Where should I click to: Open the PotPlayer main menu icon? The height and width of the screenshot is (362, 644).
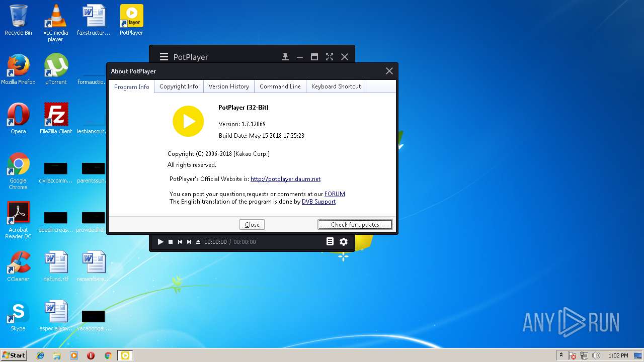click(x=164, y=57)
